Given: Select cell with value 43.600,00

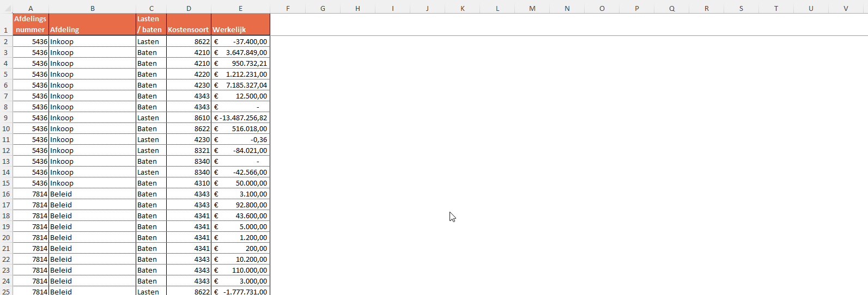Looking at the screenshot, I should [240, 216].
